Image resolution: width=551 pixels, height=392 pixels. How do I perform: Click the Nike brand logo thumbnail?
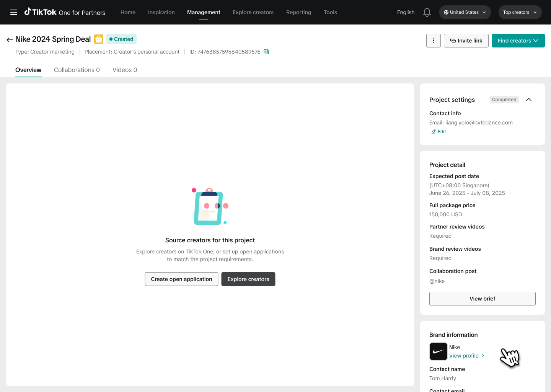(439, 351)
